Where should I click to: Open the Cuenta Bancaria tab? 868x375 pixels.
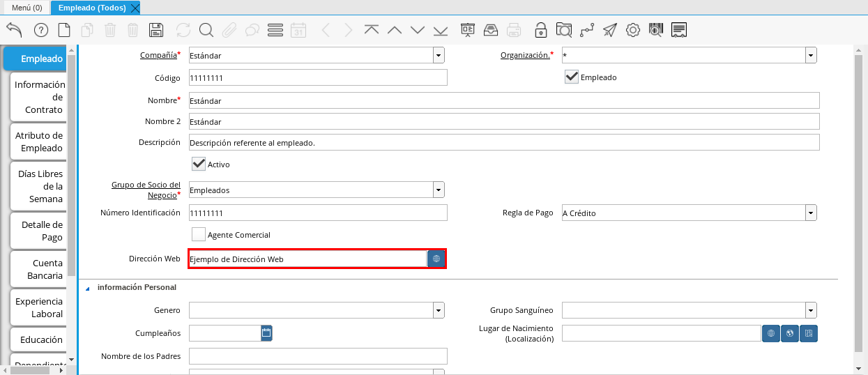pyautogui.click(x=39, y=269)
